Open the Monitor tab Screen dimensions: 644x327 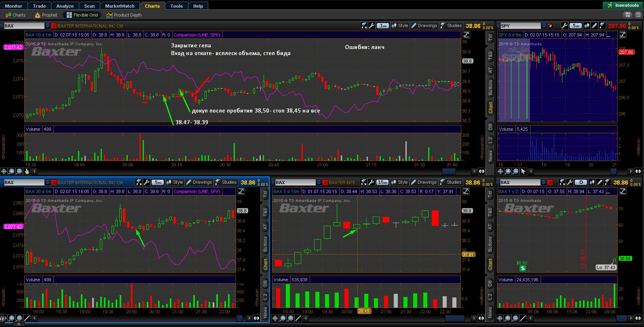14,6
